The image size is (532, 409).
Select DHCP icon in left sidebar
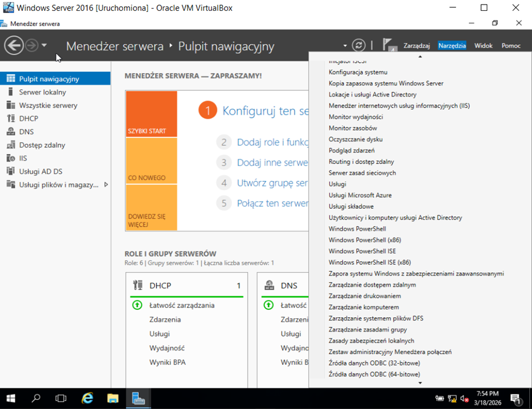pyautogui.click(x=10, y=118)
